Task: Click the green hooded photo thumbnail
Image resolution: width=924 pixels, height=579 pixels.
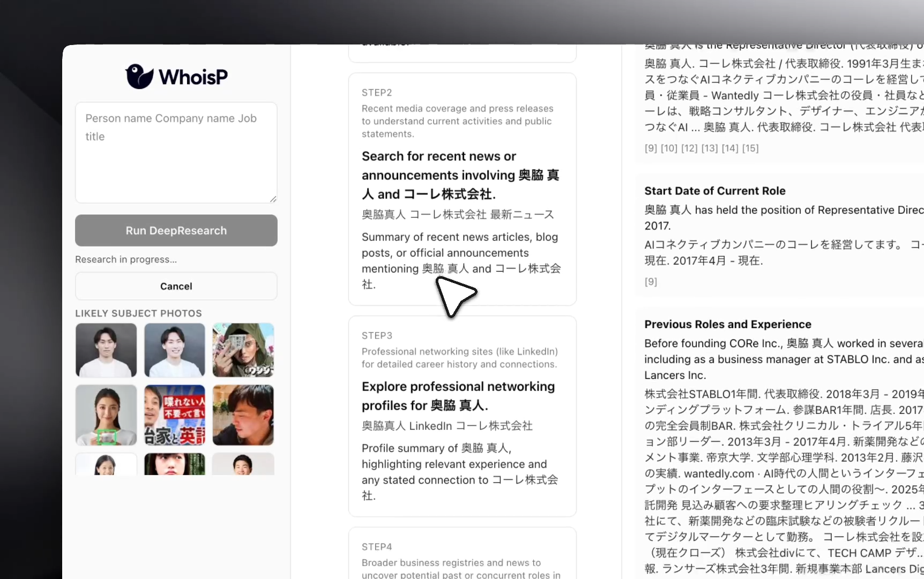Action: point(242,350)
